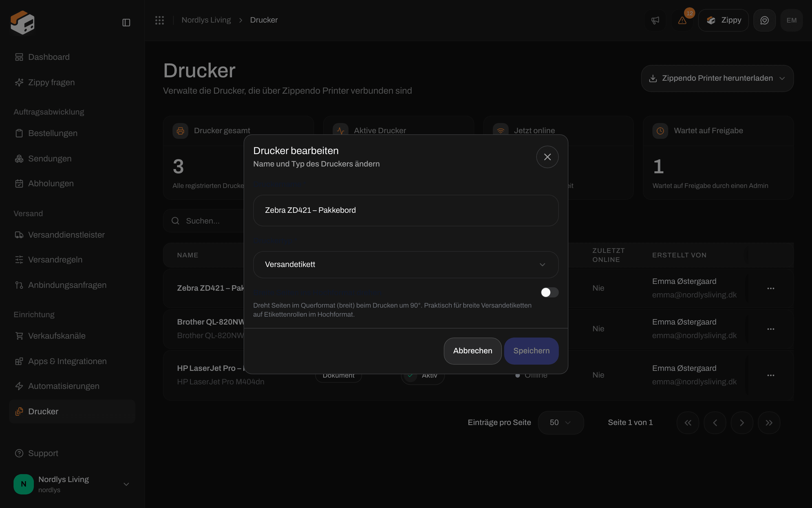The image size is (812, 508).
Task: Open row actions for Zebra ZD421 printer
Action: click(x=770, y=288)
